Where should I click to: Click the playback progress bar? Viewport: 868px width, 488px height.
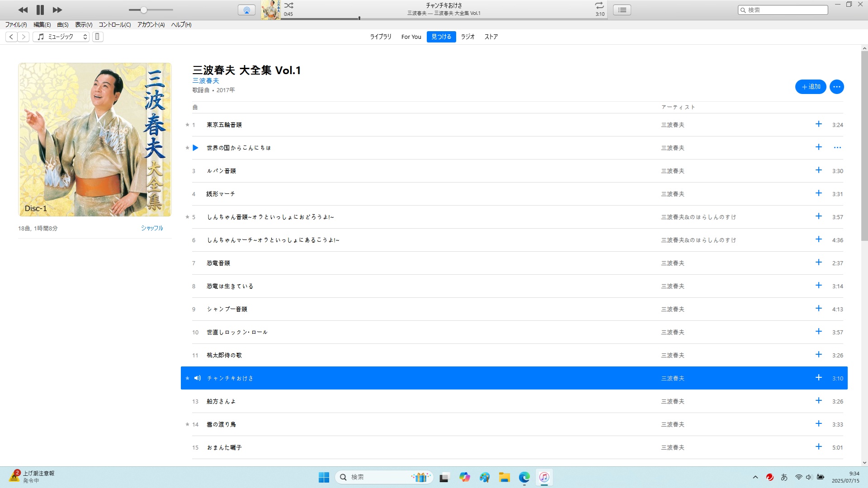(443, 19)
